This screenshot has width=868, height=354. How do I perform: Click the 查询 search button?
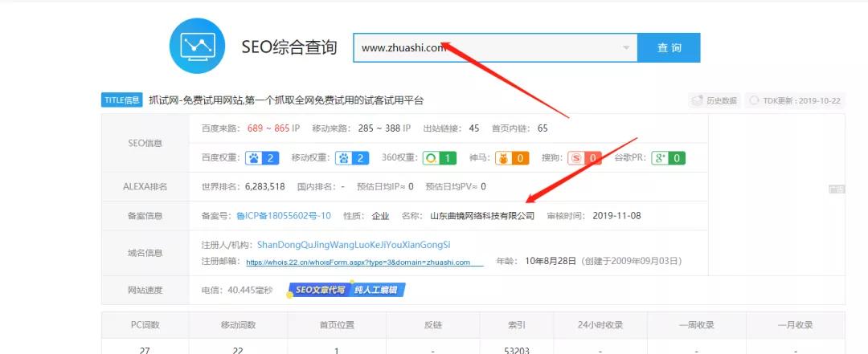tap(669, 47)
